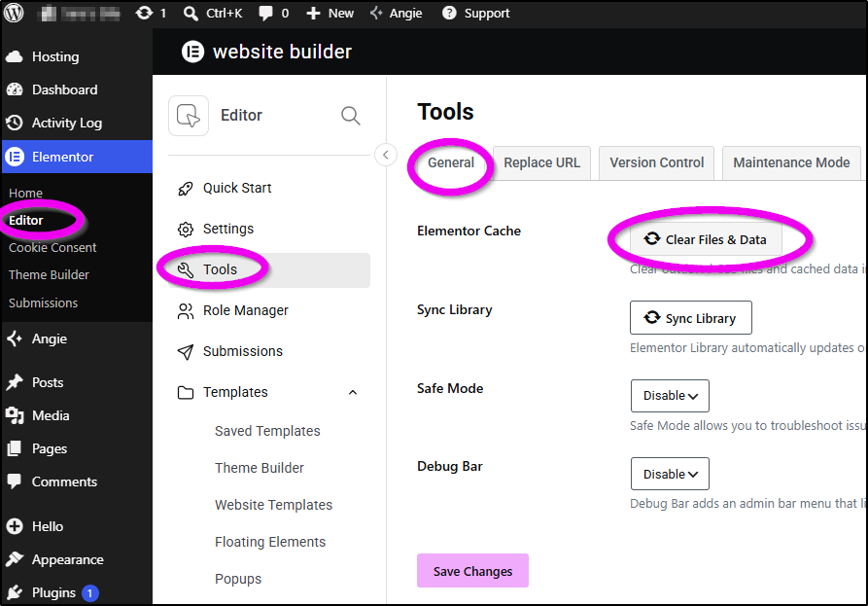The image size is (868, 606).
Task: Open search with the Ctrl+K magnifier
Action: (x=213, y=13)
